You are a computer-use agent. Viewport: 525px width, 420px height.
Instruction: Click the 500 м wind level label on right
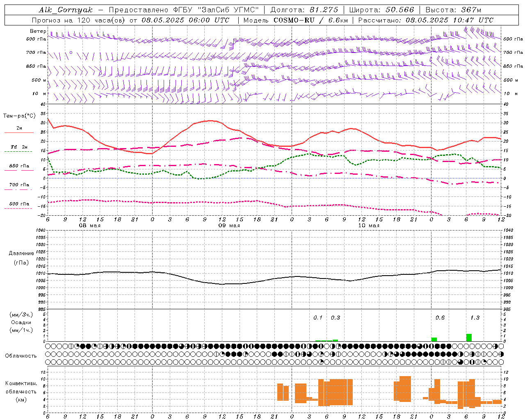[510, 80]
